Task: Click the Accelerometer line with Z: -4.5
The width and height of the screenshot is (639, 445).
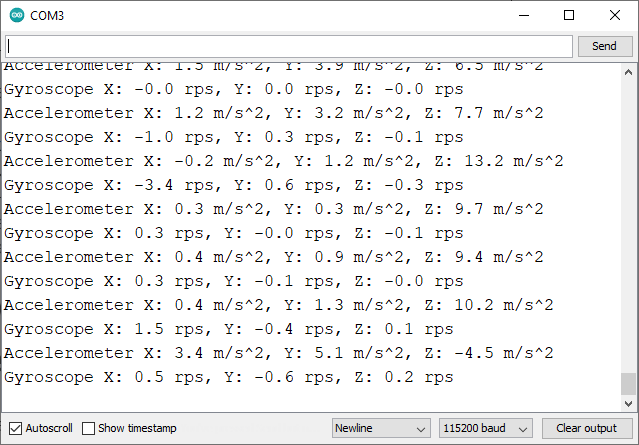Action: point(278,353)
